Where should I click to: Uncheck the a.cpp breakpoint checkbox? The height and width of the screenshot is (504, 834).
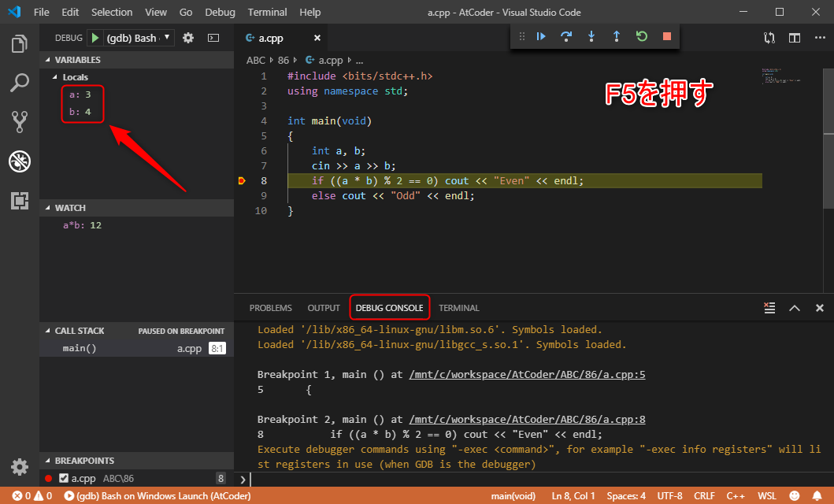[x=64, y=478]
